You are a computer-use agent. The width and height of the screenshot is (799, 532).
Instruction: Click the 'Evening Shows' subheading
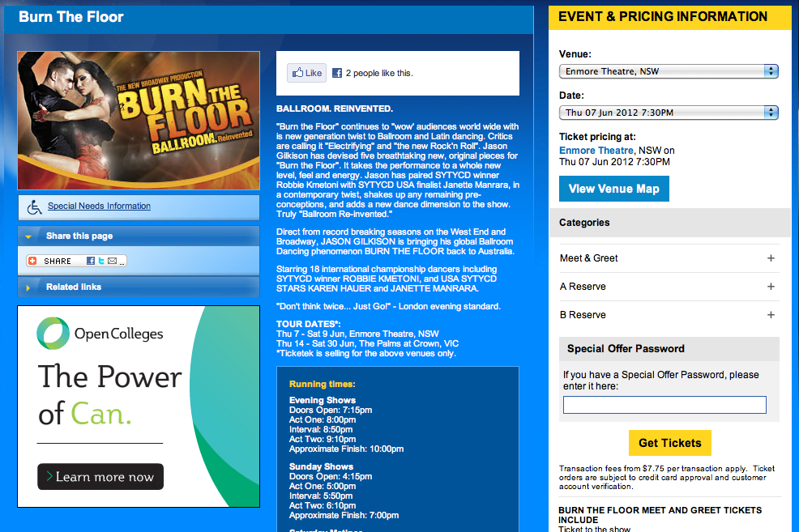click(x=323, y=401)
